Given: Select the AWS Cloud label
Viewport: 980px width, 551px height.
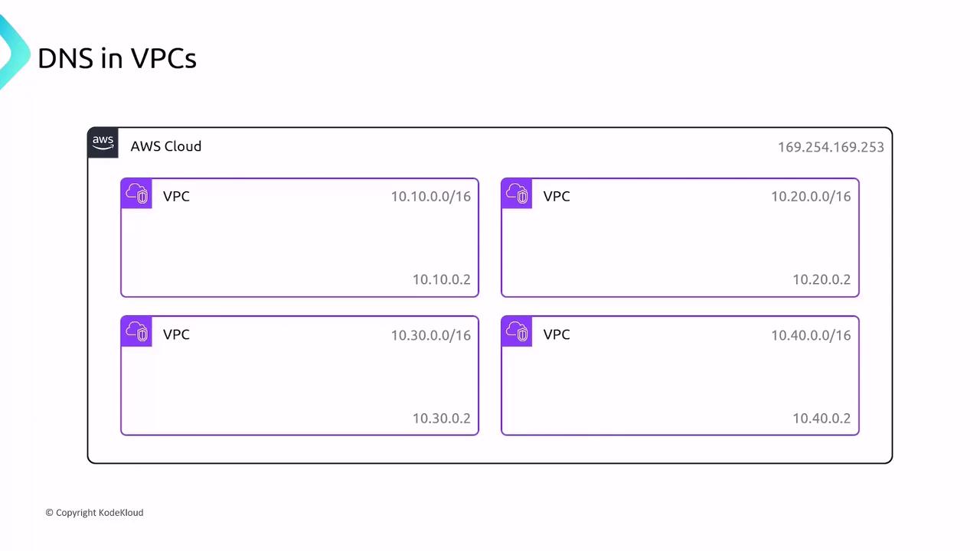Looking at the screenshot, I should pyautogui.click(x=165, y=146).
